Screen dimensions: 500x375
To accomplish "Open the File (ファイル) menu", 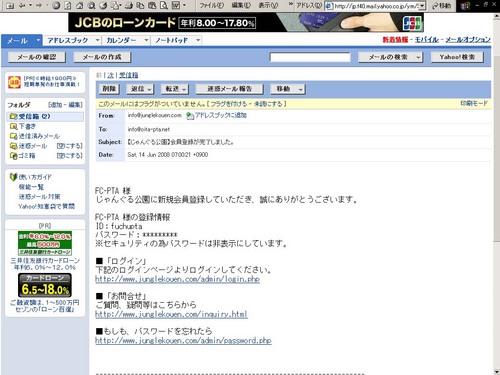I will [x=211, y=5].
